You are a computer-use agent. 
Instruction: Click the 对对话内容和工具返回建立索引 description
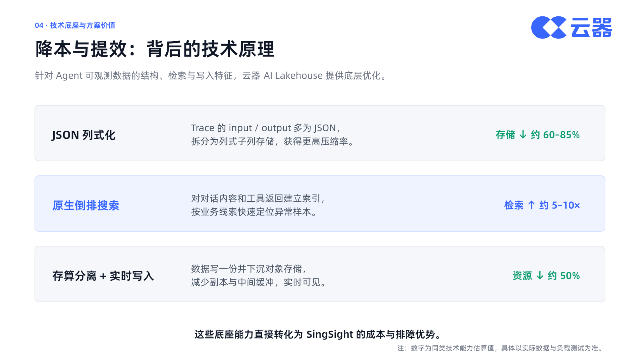[258, 198]
